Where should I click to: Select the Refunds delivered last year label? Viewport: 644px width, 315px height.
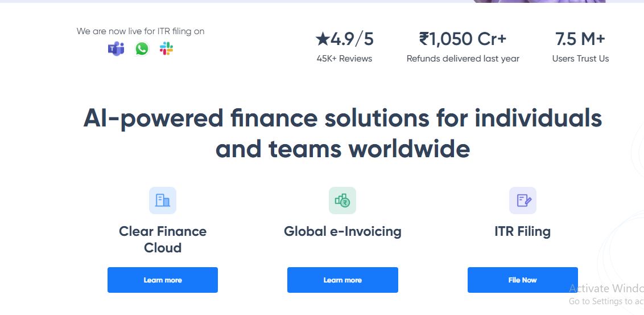click(x=463, y=58)
